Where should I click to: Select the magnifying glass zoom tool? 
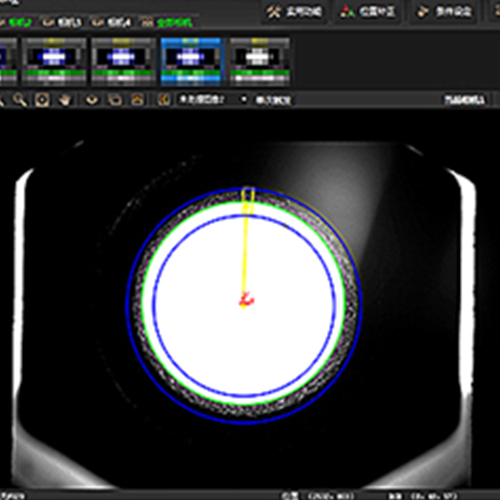pos(20,99)
